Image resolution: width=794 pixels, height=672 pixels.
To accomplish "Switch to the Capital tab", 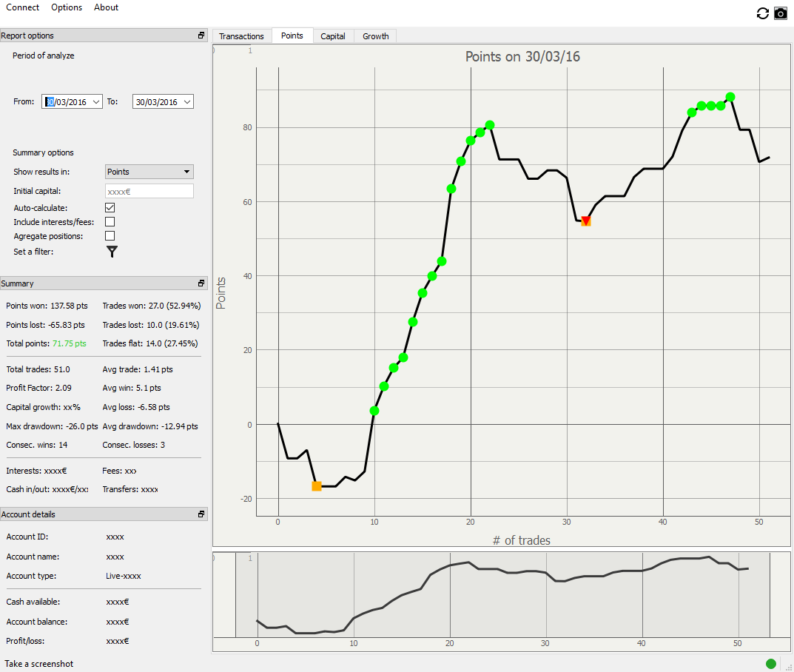I will pyautogui.click(x=333, y=36).
